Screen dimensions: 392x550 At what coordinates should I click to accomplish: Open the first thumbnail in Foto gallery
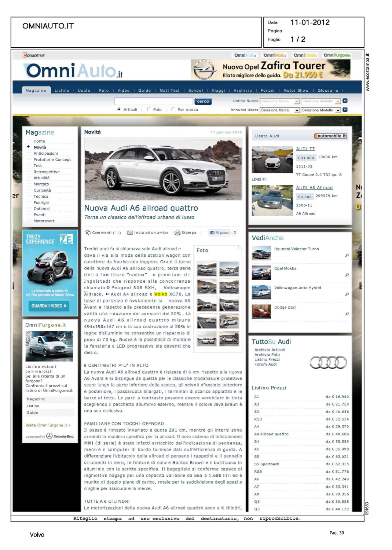[207, 269]
